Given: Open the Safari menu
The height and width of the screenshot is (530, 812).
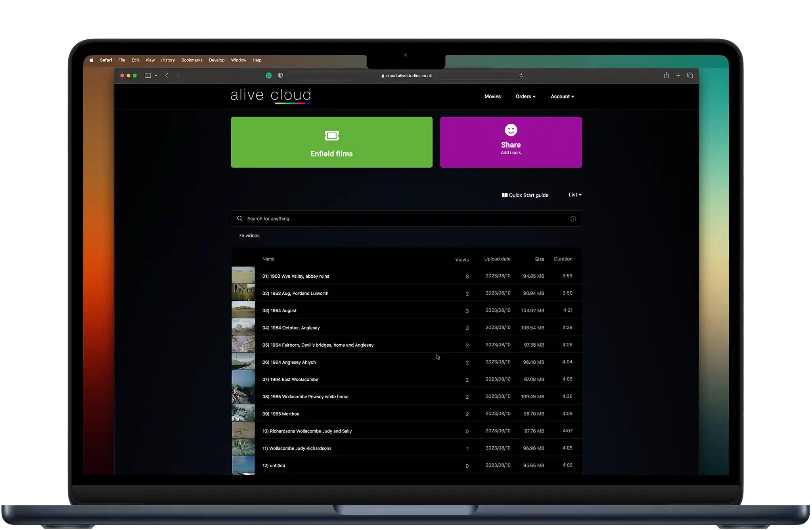Looking at the screenshot, I should click(x=106, y=60).
